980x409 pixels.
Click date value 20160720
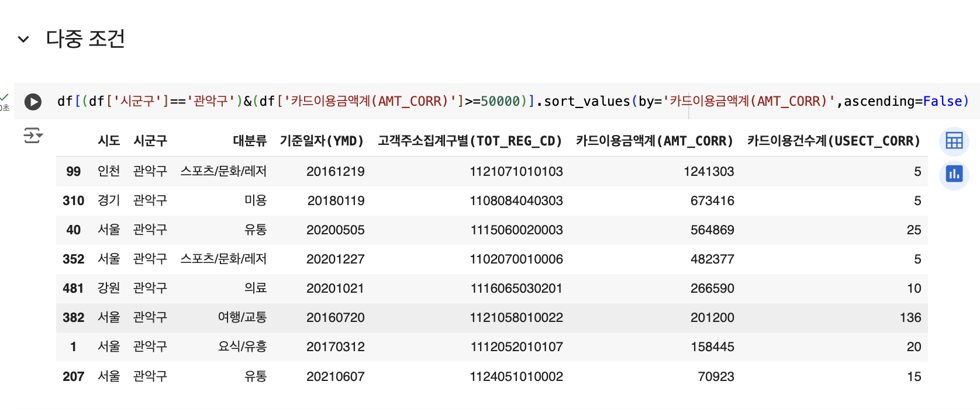pyautogui.click(x=336, y=317)
